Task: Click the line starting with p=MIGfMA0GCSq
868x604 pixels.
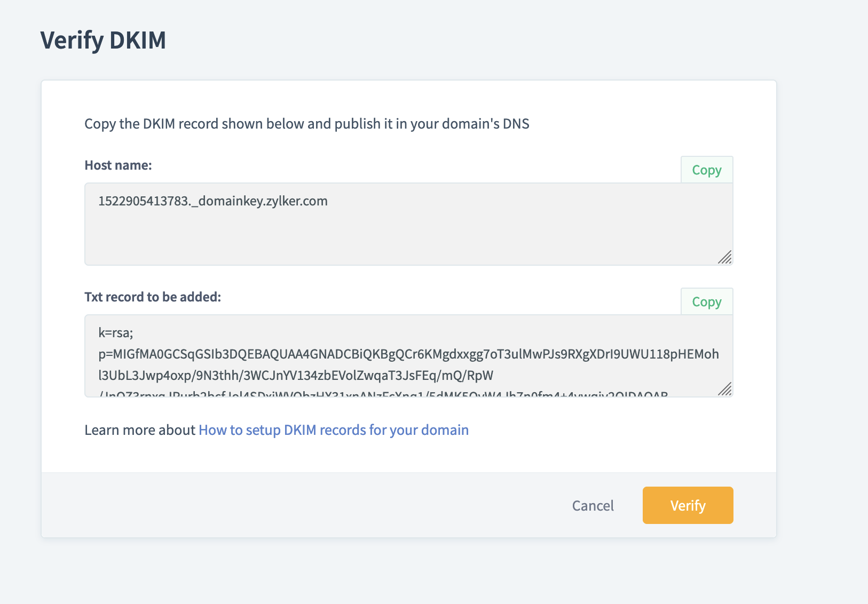Action: (x=408, y=354)
